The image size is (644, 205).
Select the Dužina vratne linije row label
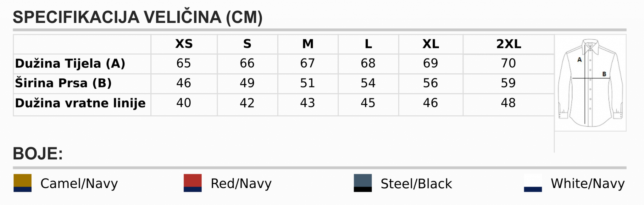pyautogui.click(x=80, y=103)
